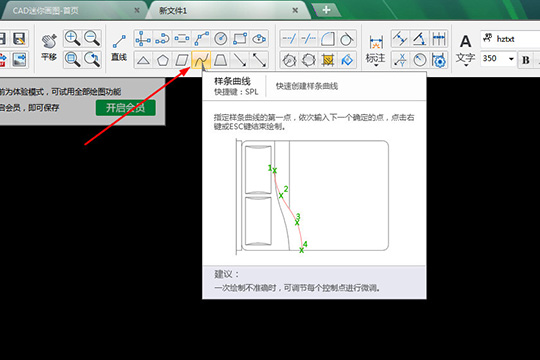
Task: Click the Zoom Extents magnifier icon
Action: click(73, 60)
